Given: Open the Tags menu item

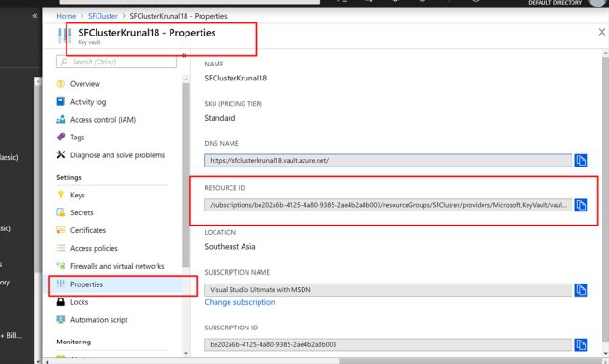Looking at the screenshot, I should (77, 138).
